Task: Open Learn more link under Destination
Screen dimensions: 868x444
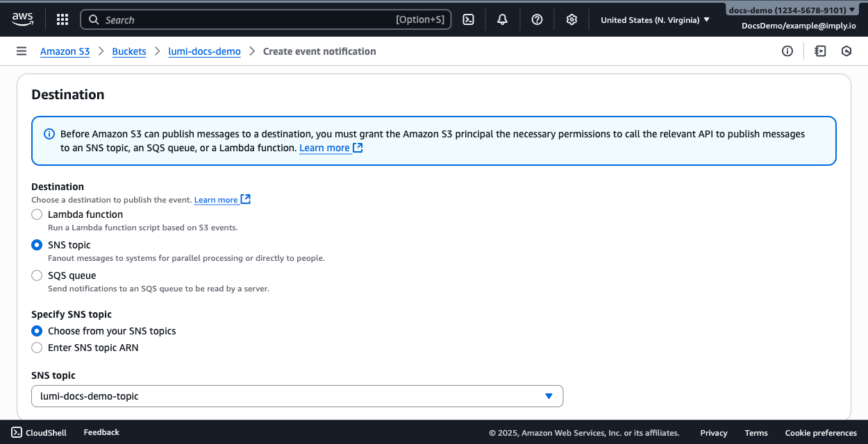Action: [x=216, y=200]
